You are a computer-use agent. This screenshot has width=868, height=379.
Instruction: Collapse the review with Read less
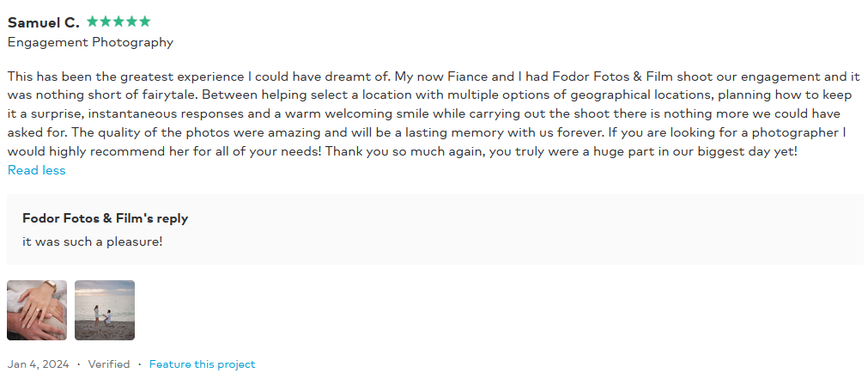tap(37, 170)
